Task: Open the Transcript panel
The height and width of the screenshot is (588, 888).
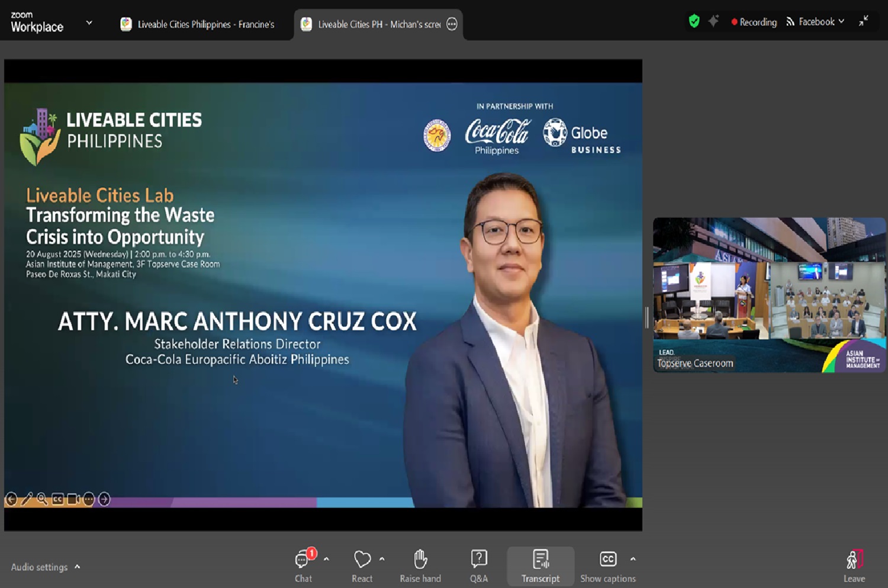Action: (540, 566)
